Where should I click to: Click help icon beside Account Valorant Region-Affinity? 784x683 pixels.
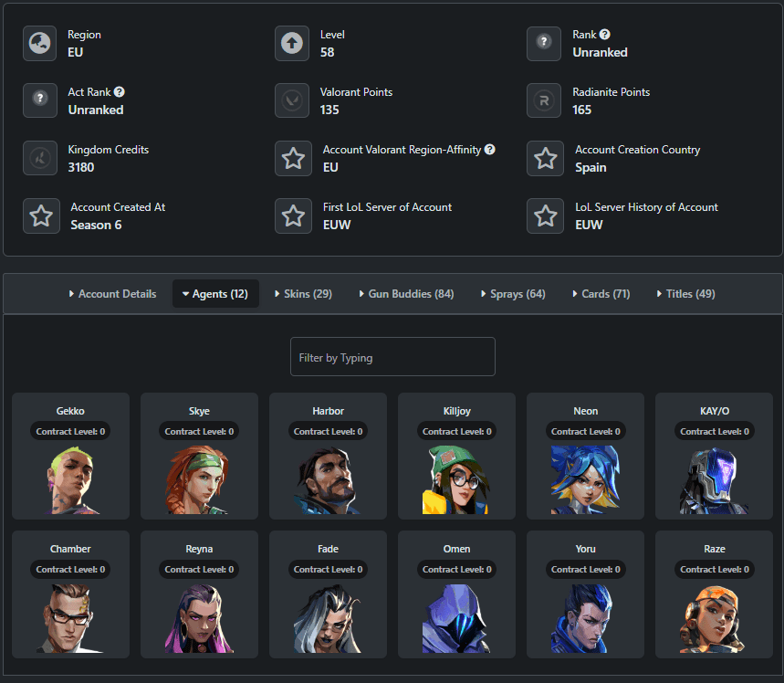pyautogui.click(x=490, y=149)
